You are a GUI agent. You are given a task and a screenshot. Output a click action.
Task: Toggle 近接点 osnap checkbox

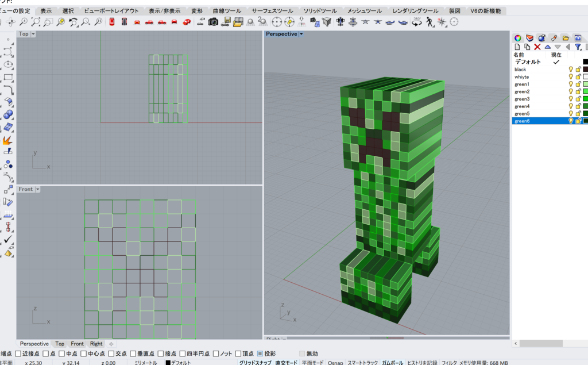tap(18, 354)
